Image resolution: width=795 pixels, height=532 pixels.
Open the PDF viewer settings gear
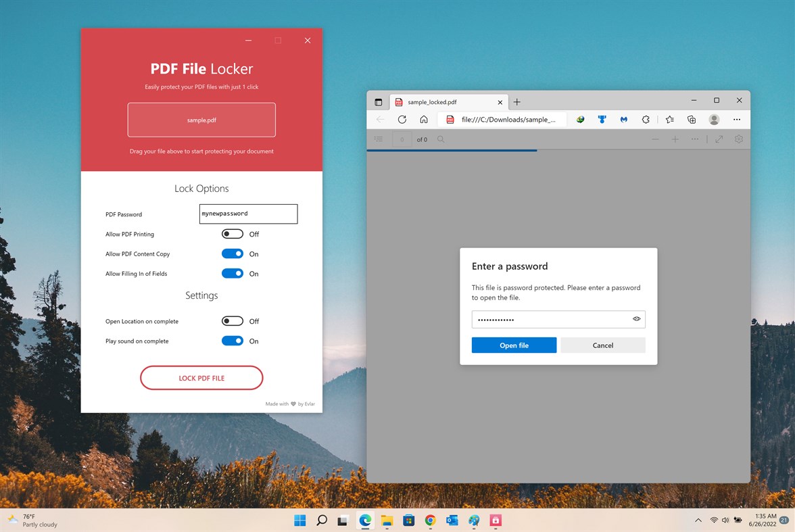pyautogui.click(x=738, y=139)
